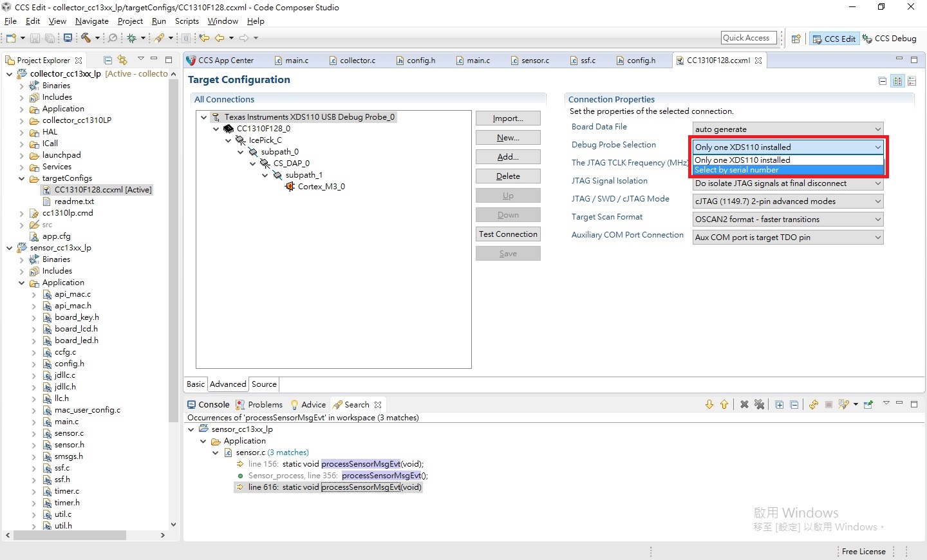Click the Last Edit Location arrow icon
Viewport: 927px width, 560px height.
click(x=204, y=39)
